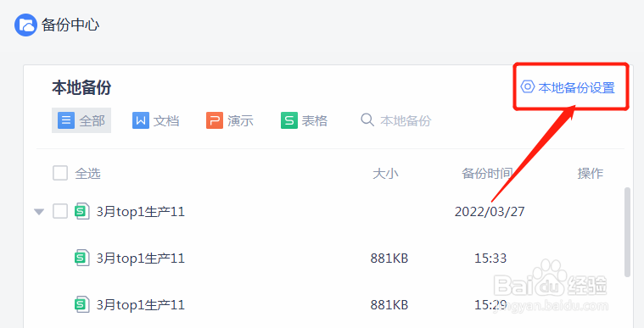Screen dimensions: 644x328
Task: Click the 881KB size in 15:33 row
Action: [x=389, y=259]
